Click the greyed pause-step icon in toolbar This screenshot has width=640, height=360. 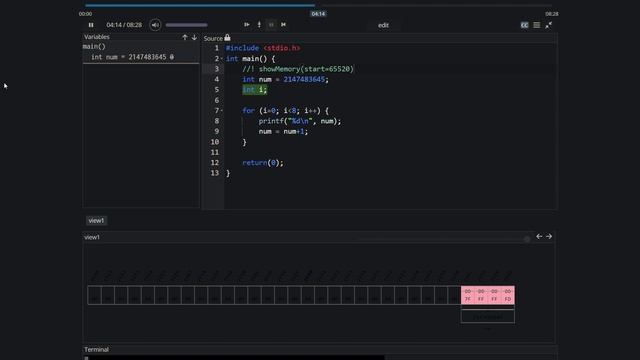click(x=271, y=24)
